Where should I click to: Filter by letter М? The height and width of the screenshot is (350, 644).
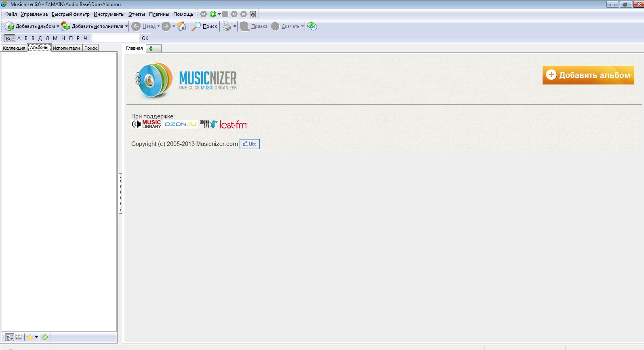[55, 38]
